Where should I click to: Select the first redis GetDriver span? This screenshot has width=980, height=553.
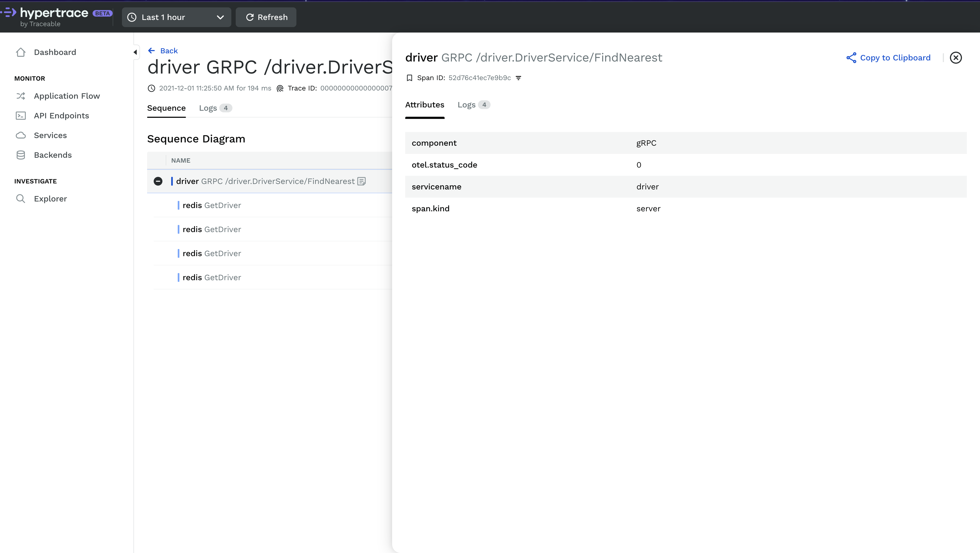(212, 205)
